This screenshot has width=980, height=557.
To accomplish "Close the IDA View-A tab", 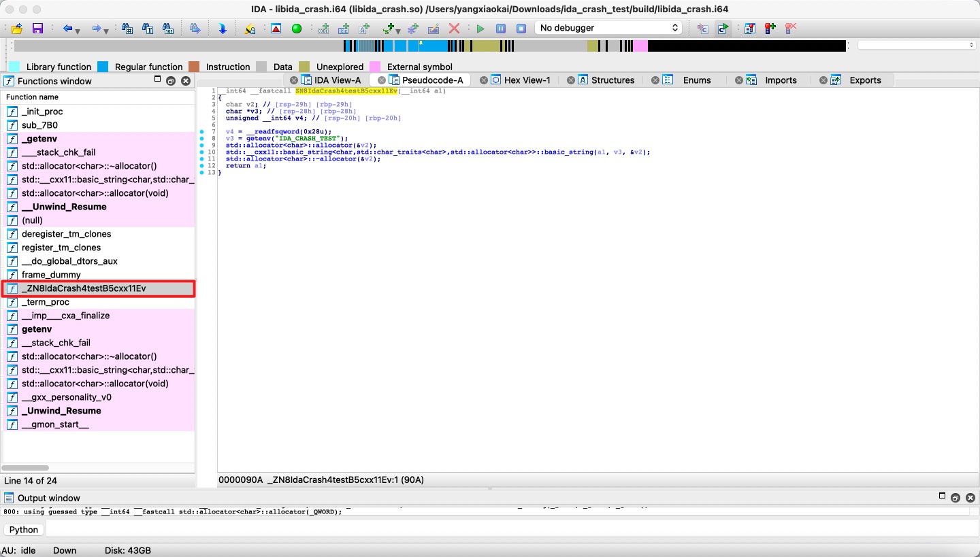I will point(294,80).
